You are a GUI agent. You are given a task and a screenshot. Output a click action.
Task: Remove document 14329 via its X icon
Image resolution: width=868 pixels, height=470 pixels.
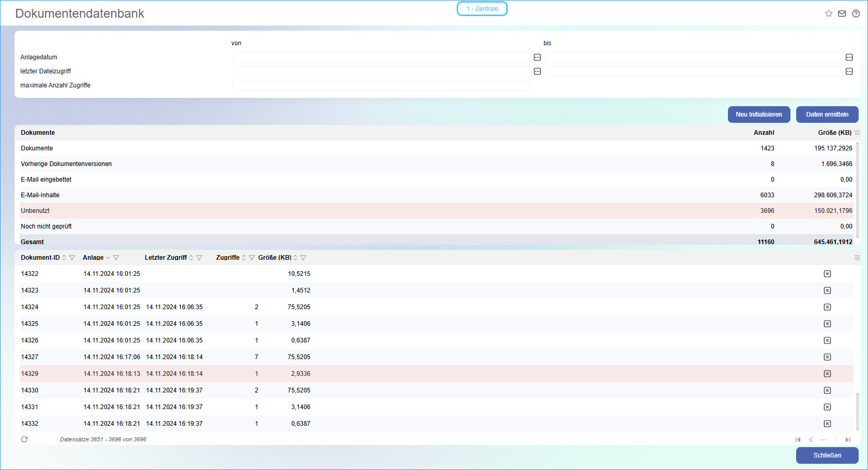(x=827, y=374)
